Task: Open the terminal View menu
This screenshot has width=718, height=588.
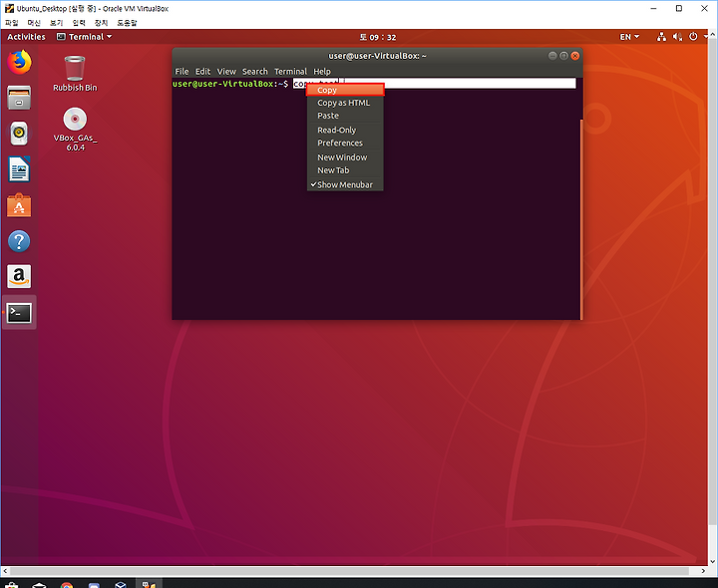Action: [226, 72]
